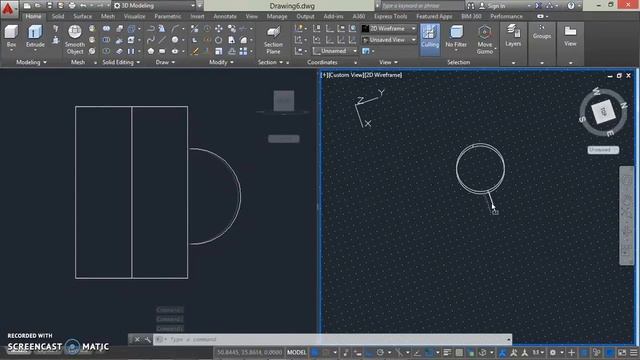Click the 2D Wireframe viewport label

[382, 75]
